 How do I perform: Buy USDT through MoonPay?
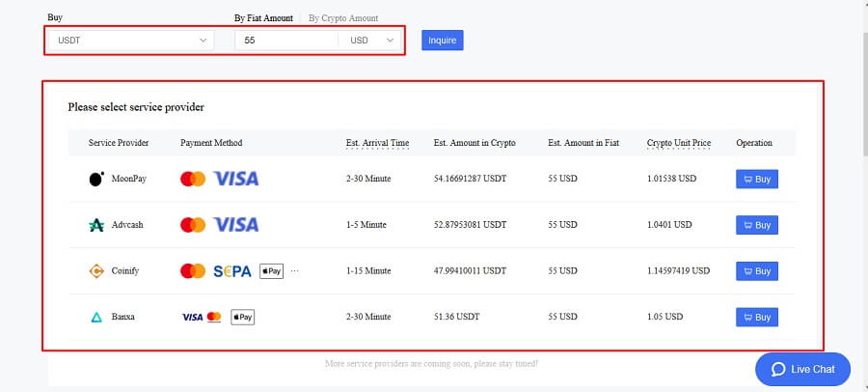click(x=757, y=179)
